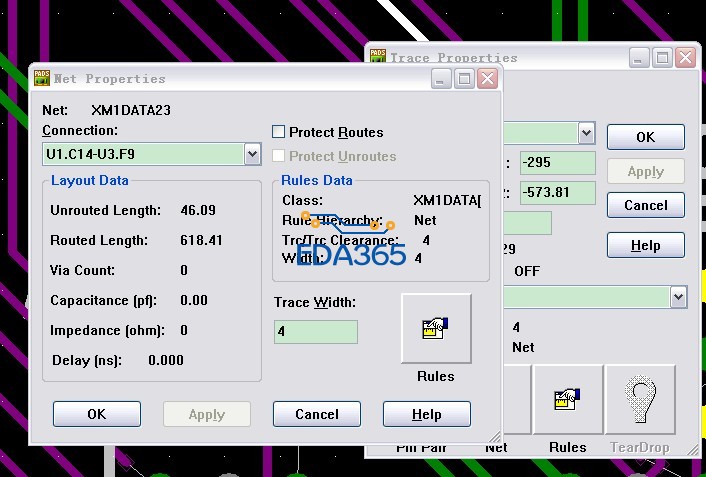706x477 pixels.
Task: Close the Trace Properties dialog
Action: tap(685, 58)
